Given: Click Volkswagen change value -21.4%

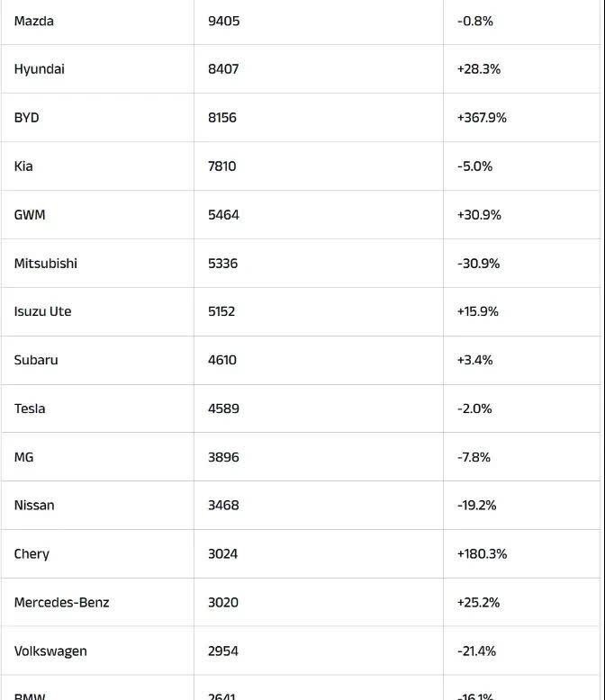Looking at the screenshot, I should [x=477, y=651].
